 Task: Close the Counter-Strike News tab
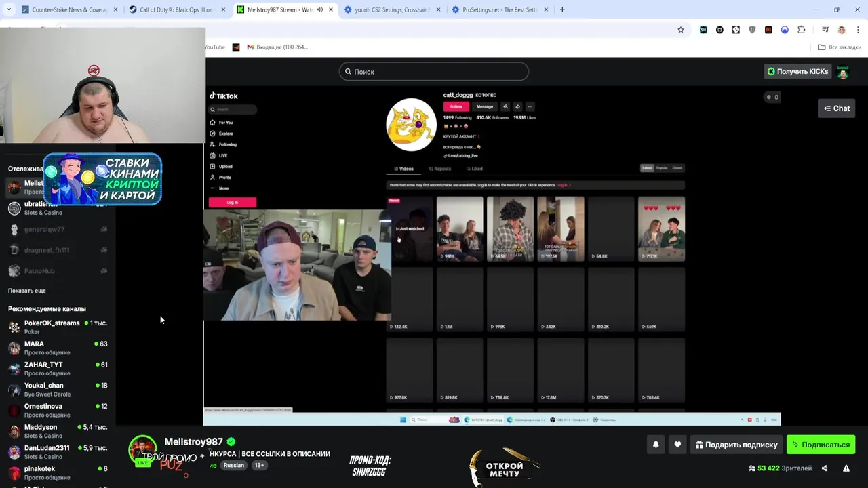tap(115, 9)
